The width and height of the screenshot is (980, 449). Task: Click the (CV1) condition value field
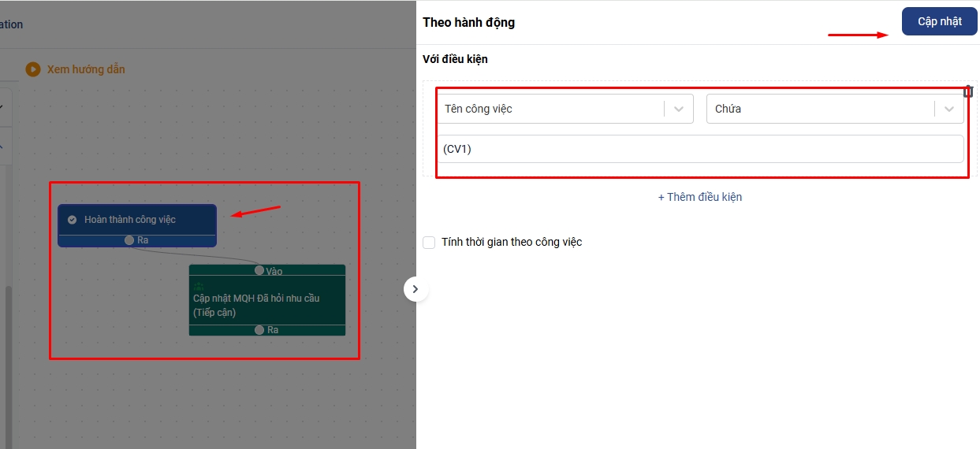pyautogui.click(x=700, y=149)
